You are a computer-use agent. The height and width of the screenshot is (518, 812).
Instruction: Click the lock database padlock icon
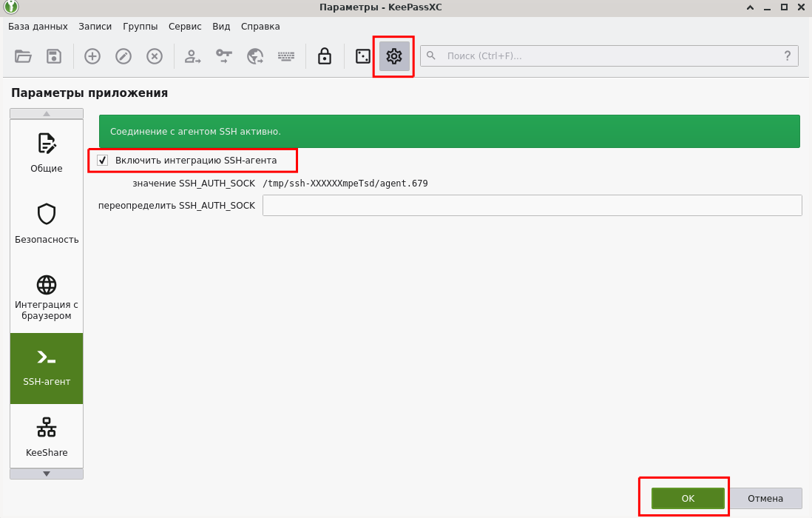point(324,56)
